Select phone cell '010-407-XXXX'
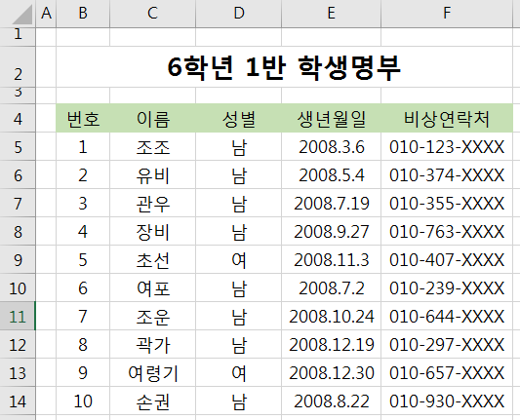The height and width of the screenshot is (420, 520). (x=447, y=259)
